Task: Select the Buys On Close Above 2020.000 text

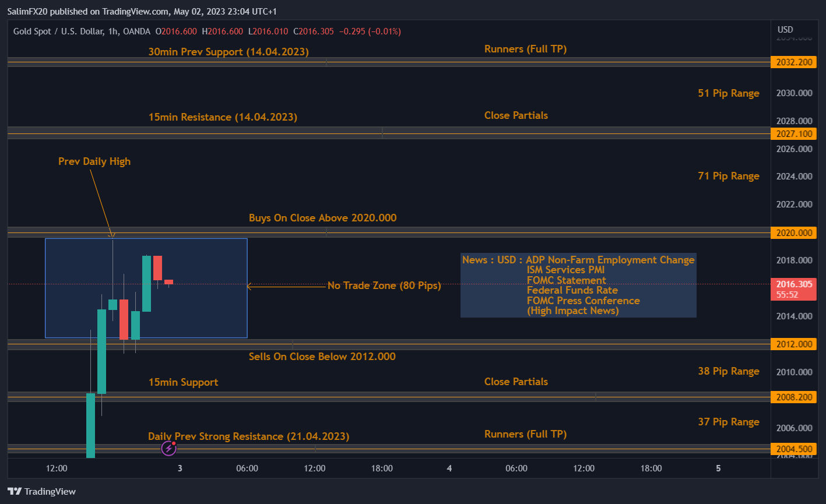Action: coord(322,218)
